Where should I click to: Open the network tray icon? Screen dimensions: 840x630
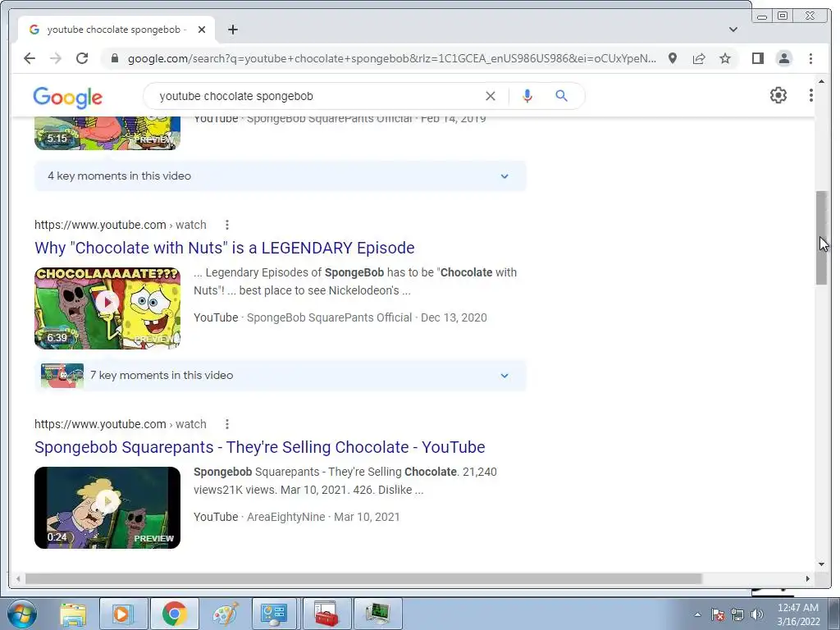click(737, 614)
